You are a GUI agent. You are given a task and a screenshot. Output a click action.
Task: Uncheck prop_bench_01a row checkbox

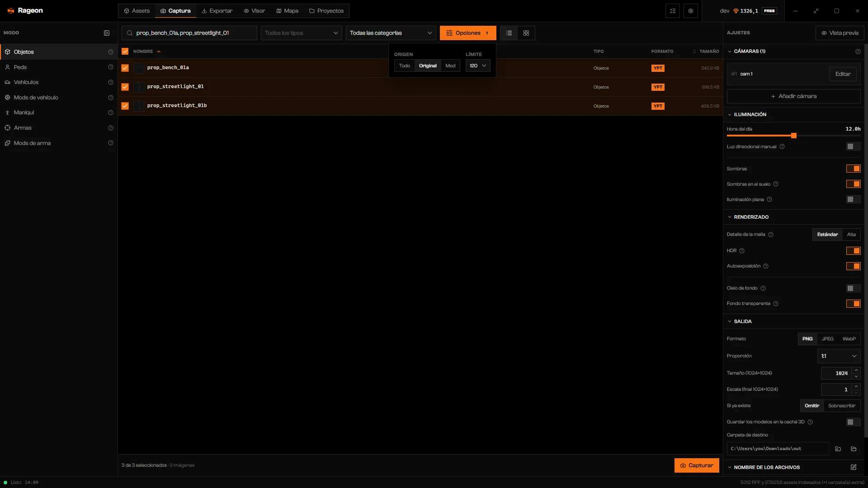coord(125,68)
